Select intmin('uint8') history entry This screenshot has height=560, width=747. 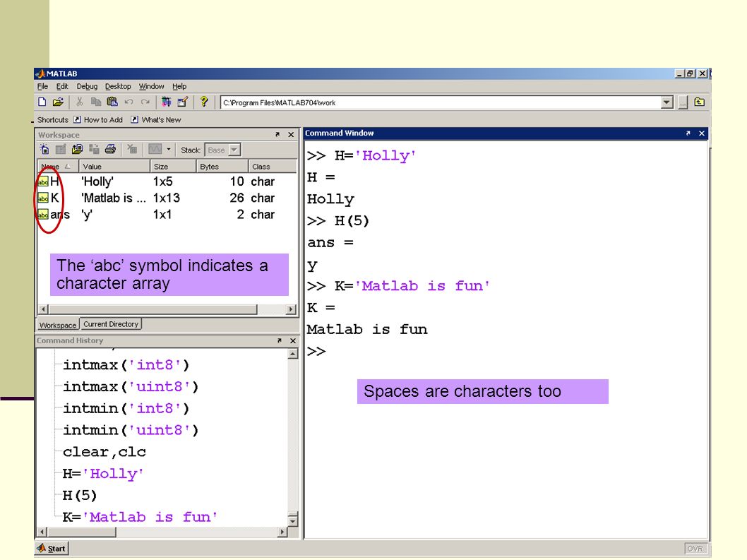click(x=131, y=430)
